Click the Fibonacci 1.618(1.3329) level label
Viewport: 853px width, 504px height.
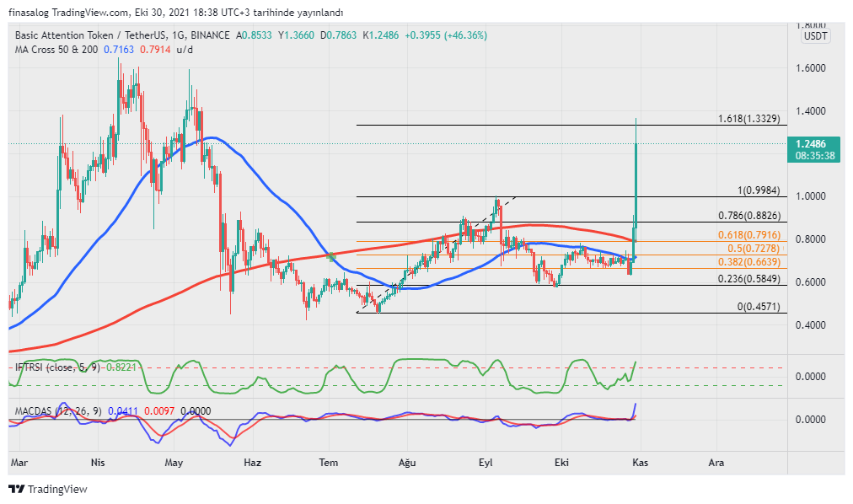pos(749,119)
